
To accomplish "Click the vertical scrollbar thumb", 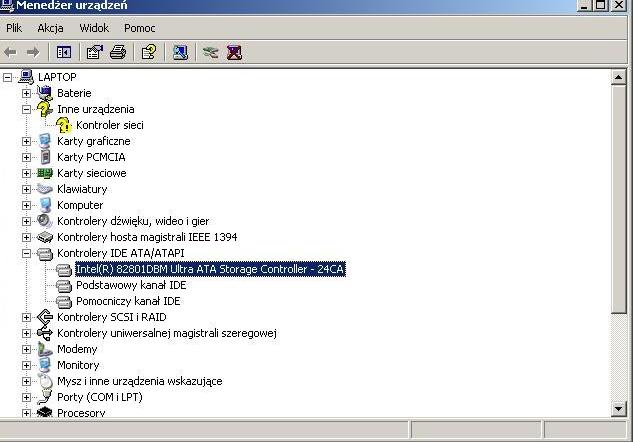I will (618, 199).
